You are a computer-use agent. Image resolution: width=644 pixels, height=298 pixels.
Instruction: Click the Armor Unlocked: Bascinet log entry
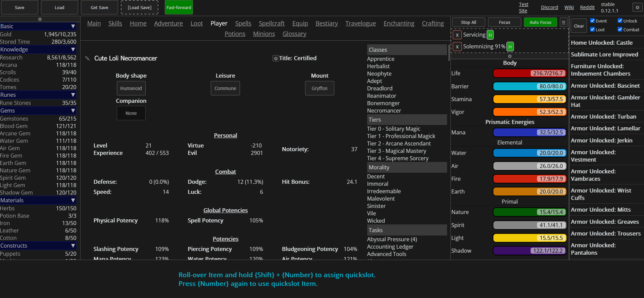pyautogui.click(x=606, y=86)
